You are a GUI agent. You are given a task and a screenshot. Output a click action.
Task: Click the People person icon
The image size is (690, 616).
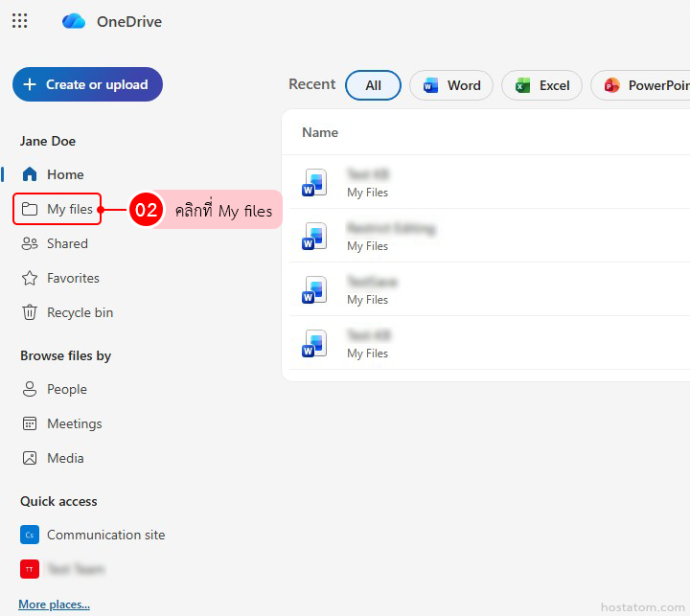pyautogui.click(x=30, y=389)
